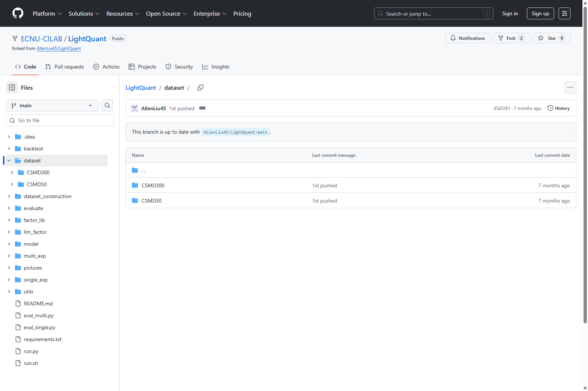Viewport: 588px width, 391px height.
Task: Open the Resources dropdown menu
Action: pos(123,13)
